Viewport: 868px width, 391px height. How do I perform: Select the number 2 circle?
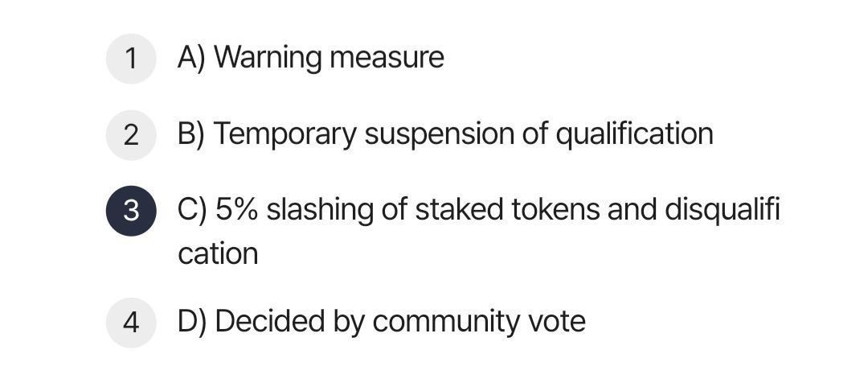(x=131, y=135)
